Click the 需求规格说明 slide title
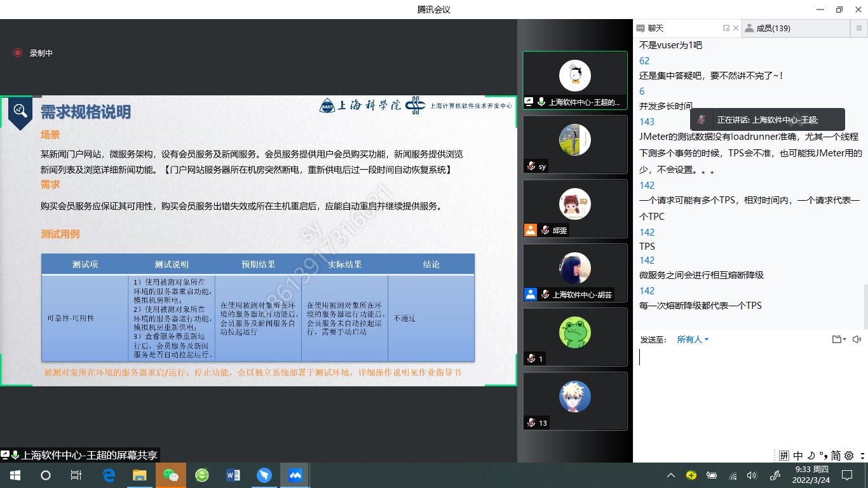 [x=86, y=112]
